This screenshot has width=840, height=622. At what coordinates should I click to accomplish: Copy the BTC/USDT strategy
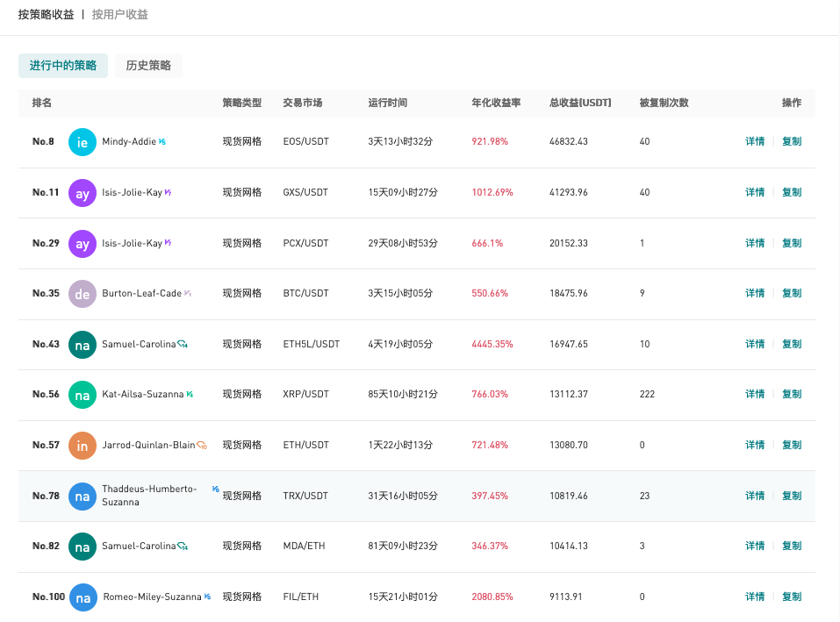coord(792,293)
